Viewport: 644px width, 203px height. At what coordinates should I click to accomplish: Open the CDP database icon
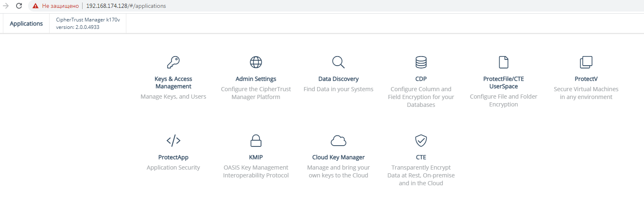pyautogui.click(x=421, y=62)
